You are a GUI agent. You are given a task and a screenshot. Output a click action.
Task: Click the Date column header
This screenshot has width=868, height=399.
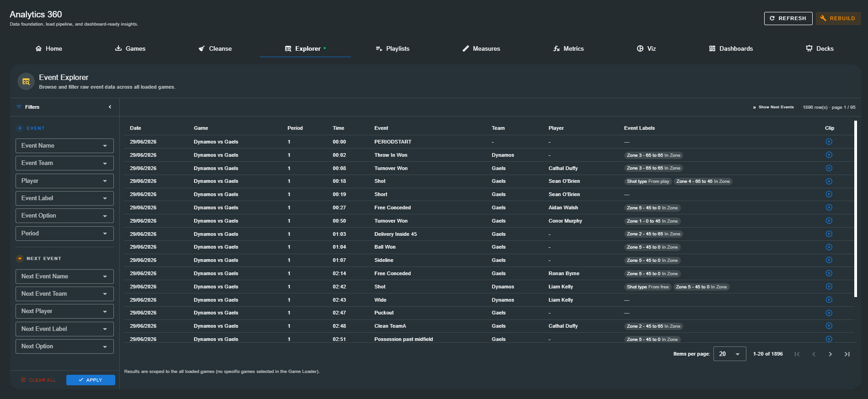pyautogui.click(x=135, y=128)
